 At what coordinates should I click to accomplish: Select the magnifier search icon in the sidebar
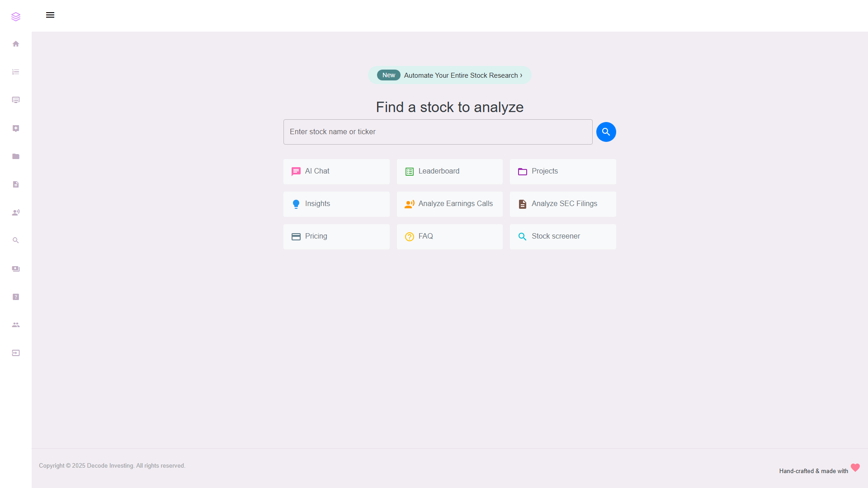[16, 240]
